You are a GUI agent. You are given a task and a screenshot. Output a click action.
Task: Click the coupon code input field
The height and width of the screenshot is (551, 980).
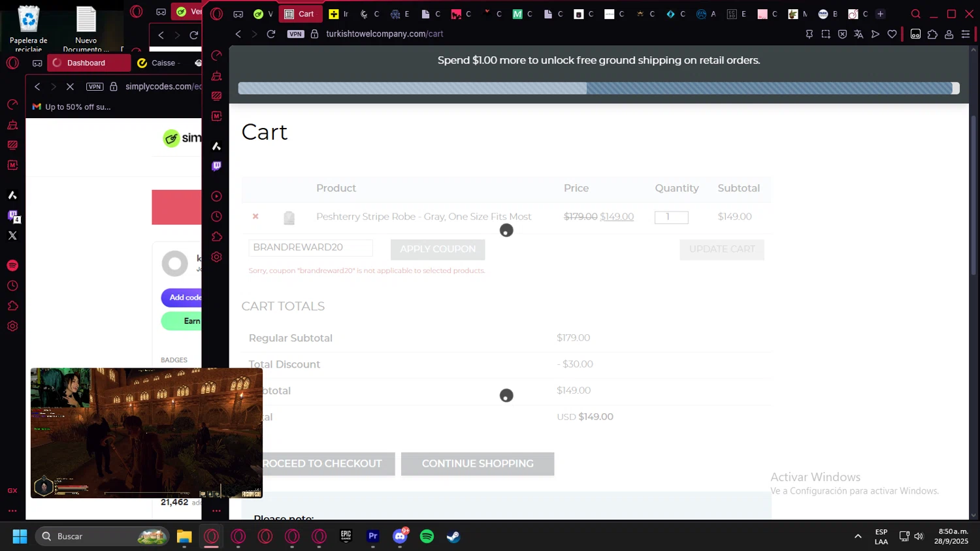[x=311, y=247]
